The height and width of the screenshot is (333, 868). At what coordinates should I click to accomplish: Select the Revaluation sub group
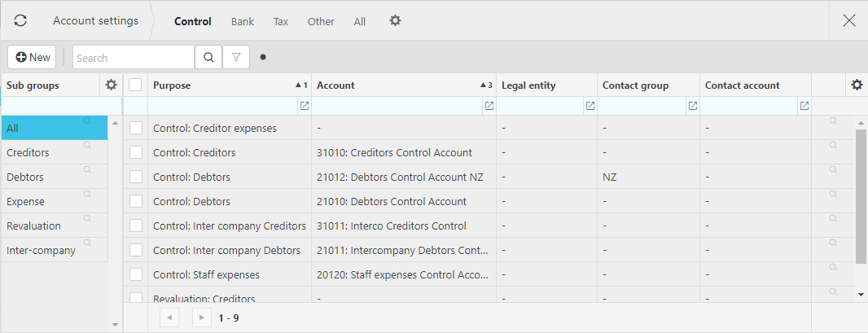[55, 226]
